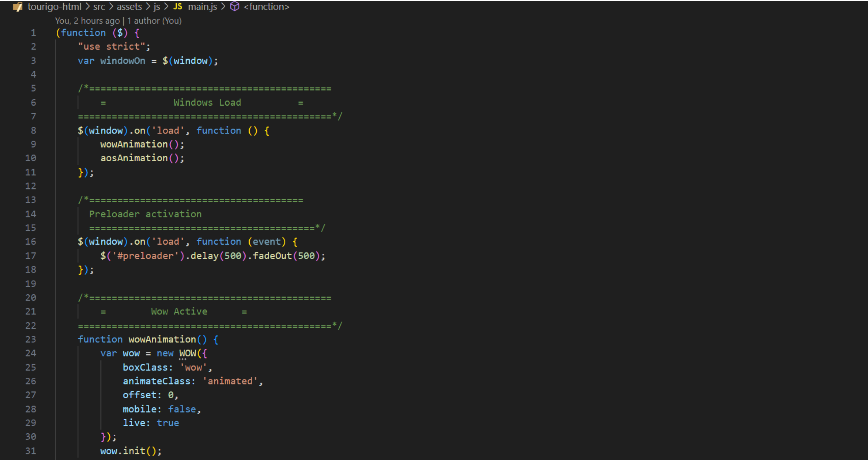
Task: Click the true value of live
Action: pos(168,423)
